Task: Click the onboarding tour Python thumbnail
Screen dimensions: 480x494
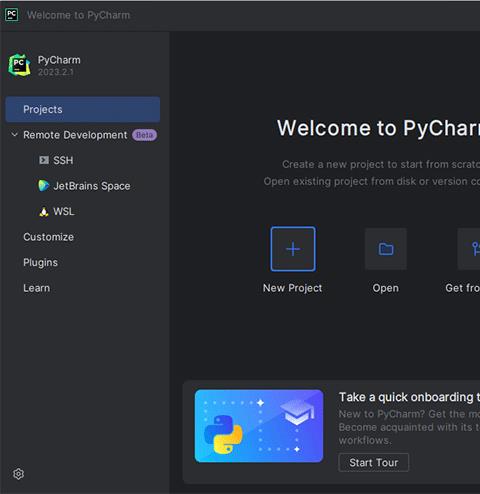Action: pyautogui.click(x=259, y=426)
